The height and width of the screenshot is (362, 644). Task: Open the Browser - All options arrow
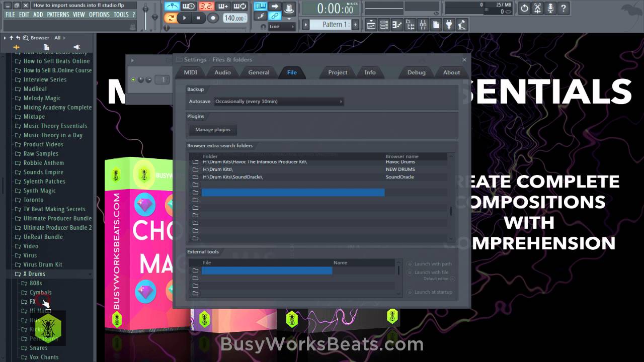point(64,38)
